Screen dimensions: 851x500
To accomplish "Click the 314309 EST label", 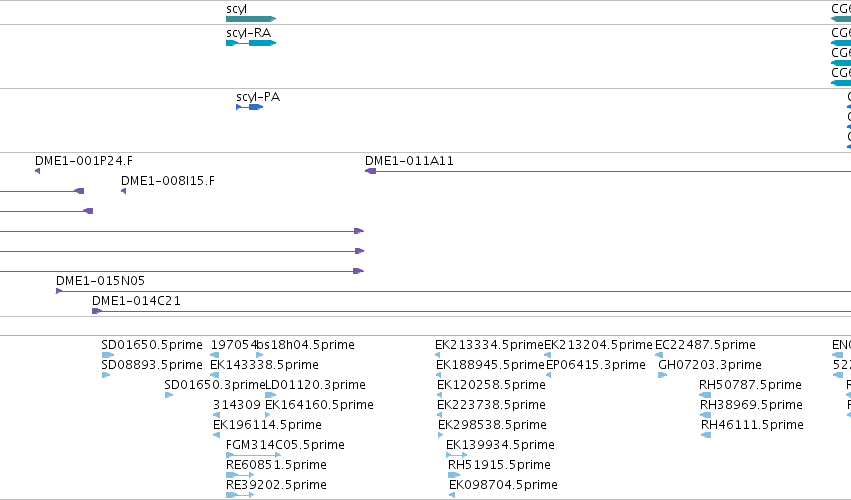I will (x=237, y=405).
